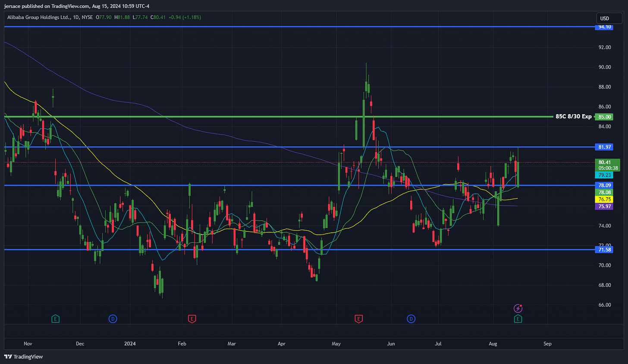Click the low value L77.74
This screenshot has height=364, width=628.
[140, 17]
